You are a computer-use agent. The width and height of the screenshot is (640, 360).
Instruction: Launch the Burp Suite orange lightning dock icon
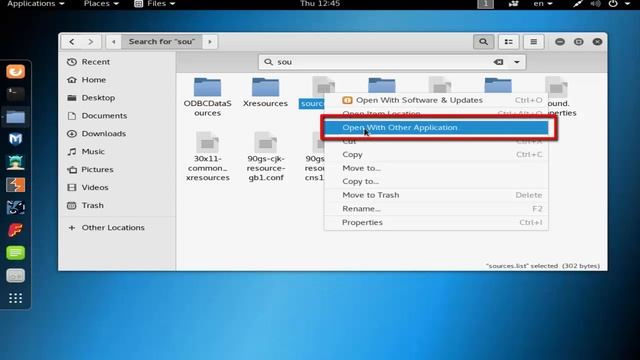(16, 185)
